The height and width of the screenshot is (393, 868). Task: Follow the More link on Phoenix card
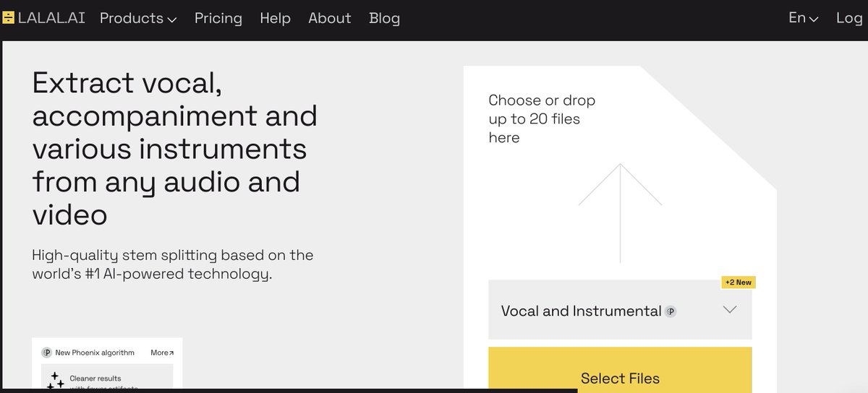click(162, 353)
